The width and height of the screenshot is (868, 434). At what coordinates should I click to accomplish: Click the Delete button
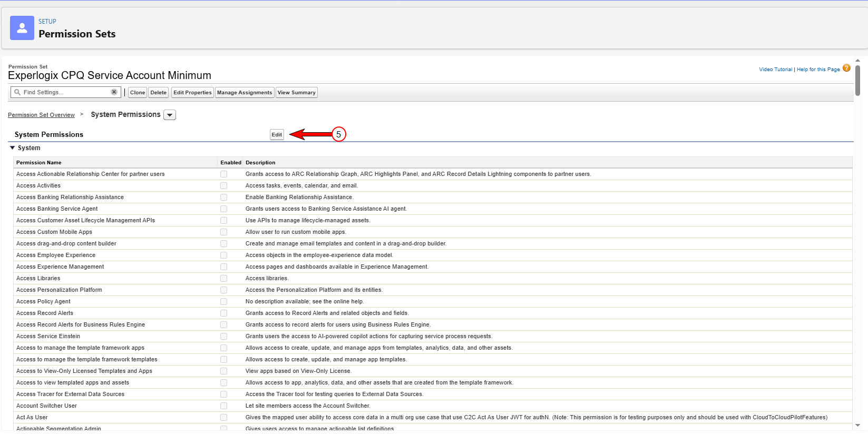tap(158, 93)
